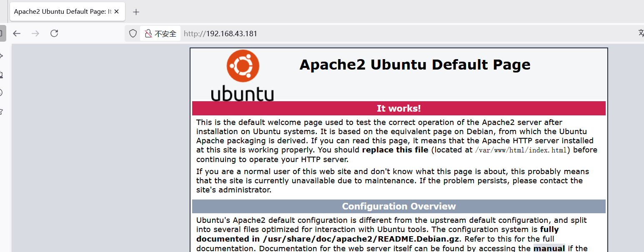Go forward to the next page
Image resolution: width=644 pixels, height=252 pixels.
point(35,33)
